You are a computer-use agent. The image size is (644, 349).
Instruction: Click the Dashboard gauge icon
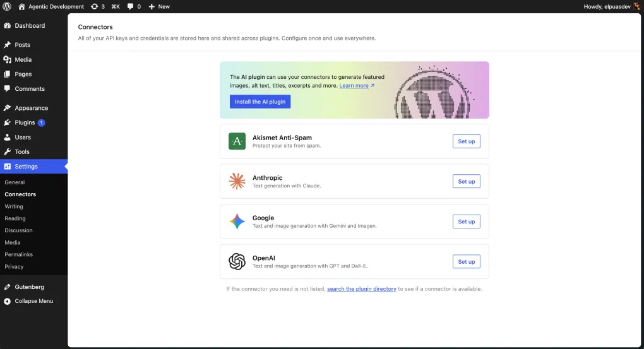(8, 25)
